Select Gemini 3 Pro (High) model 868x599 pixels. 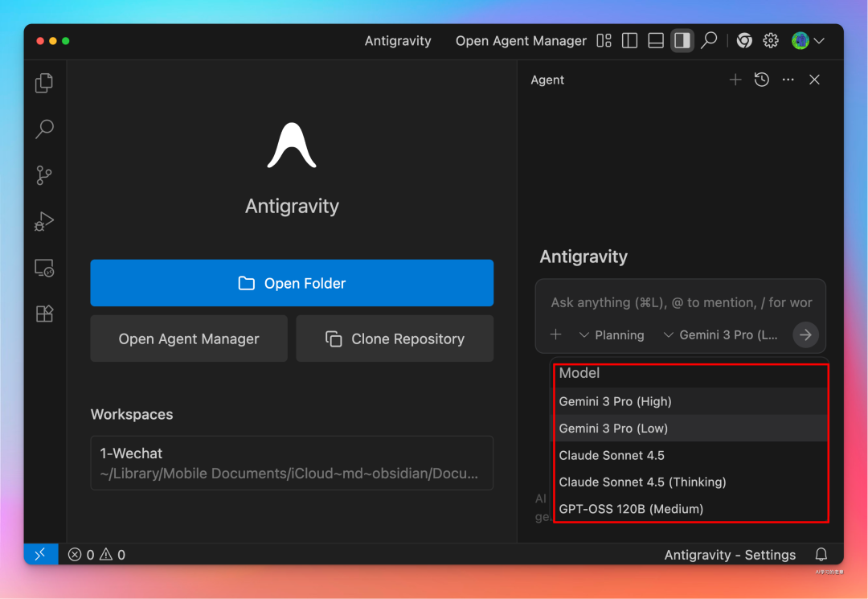coord(691,401)
